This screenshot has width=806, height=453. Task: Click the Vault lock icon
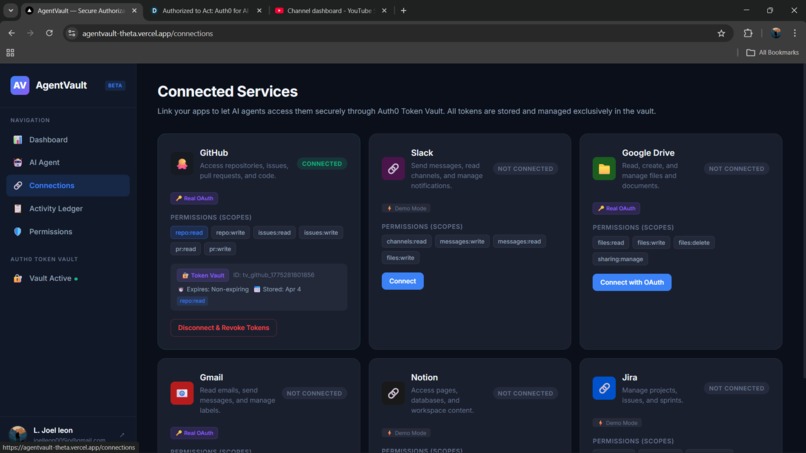point(18,278)
